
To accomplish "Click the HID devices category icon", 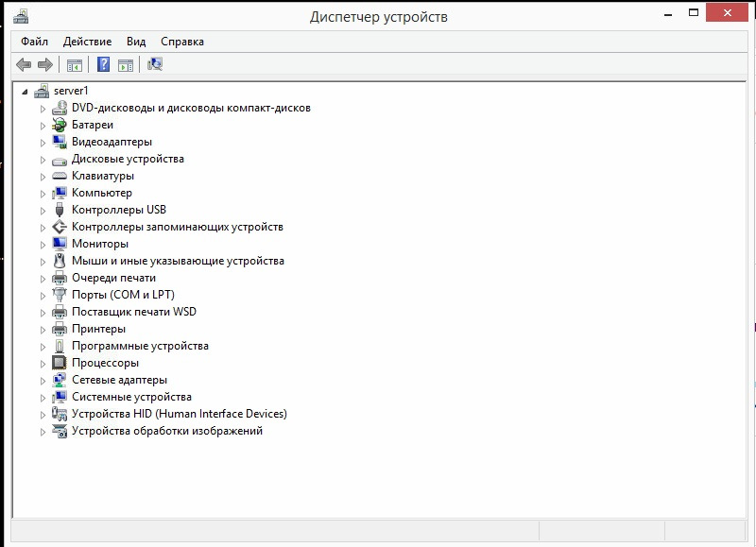I will click(x=60, y=414).
